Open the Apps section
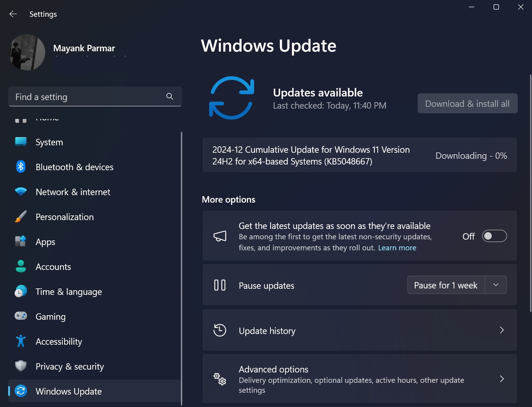 45,241
